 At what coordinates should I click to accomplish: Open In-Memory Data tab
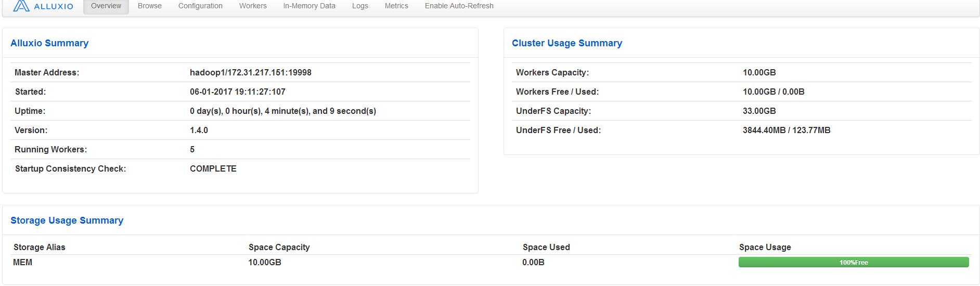pos(309,6)
